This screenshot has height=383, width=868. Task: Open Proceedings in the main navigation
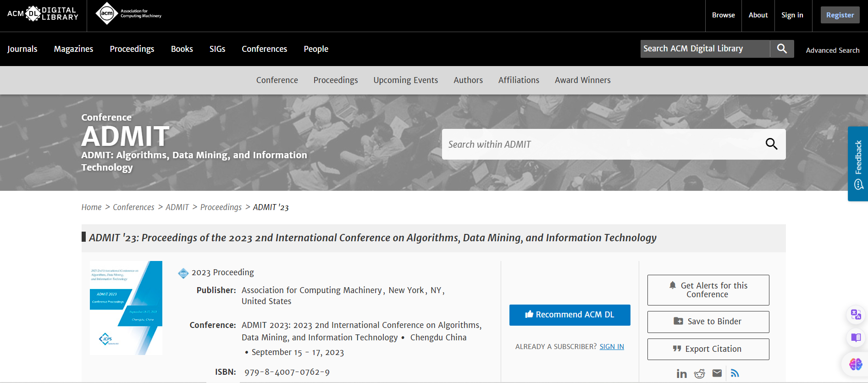tap(132, 49)
